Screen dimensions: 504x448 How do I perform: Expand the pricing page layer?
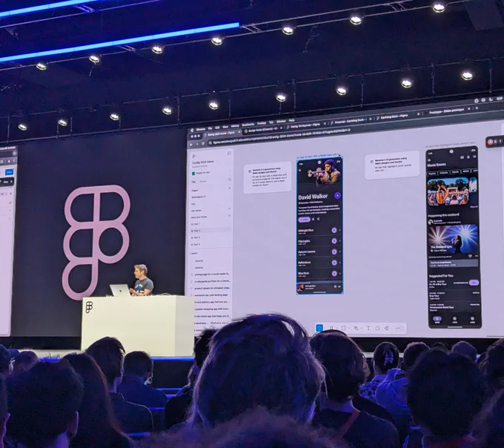[x=192, y=274]
